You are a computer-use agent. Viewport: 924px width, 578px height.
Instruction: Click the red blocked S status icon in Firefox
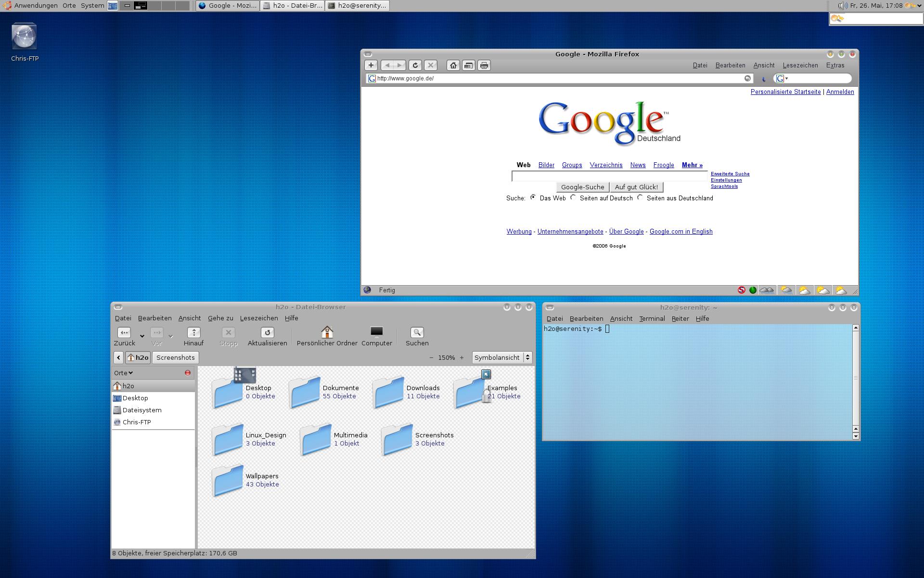[741, 290]
